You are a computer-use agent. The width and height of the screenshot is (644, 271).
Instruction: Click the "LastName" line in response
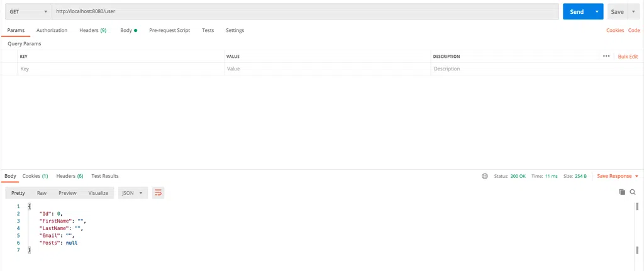[x=61, y=228]
